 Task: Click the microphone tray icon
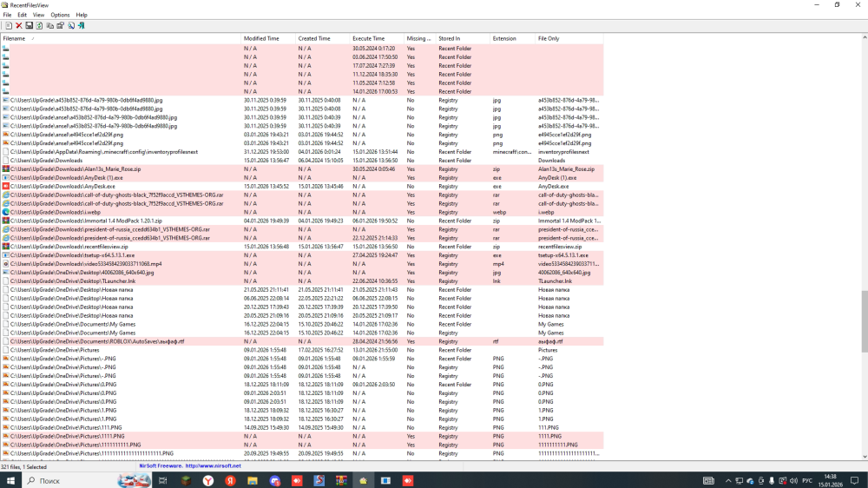[772, 481]
